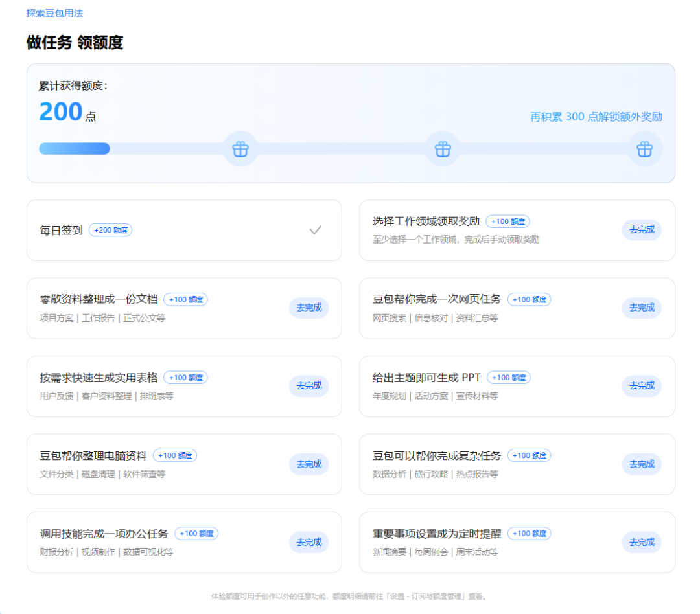Click +100 额度 badge on 豆包帮你完成一次网页任务

529,299
